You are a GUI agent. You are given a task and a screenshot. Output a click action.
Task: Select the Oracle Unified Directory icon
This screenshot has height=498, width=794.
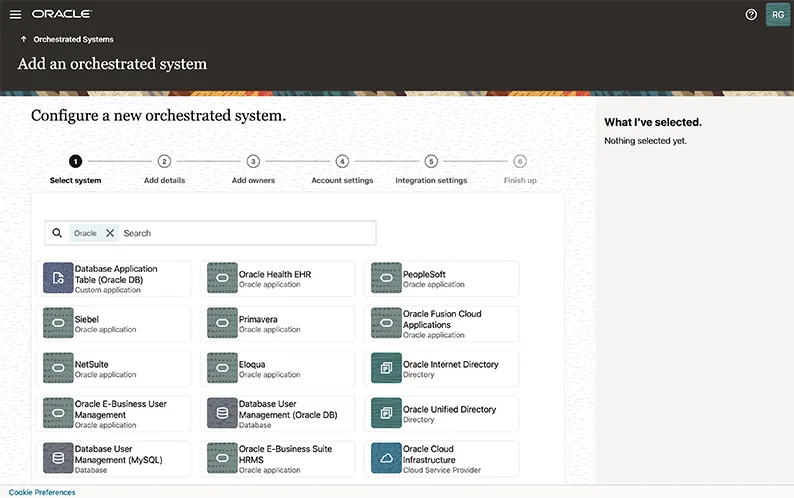click(x=387, y=414)
